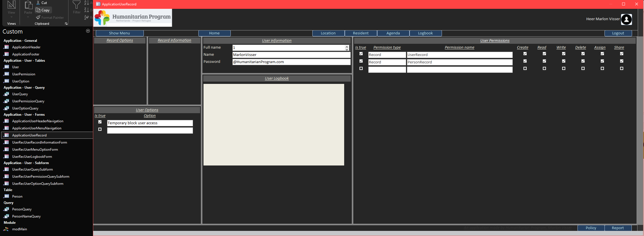Open the ApplicationUserHeaderNavigation form
This screenshot has height=236, width=644.
click(38, 121)
